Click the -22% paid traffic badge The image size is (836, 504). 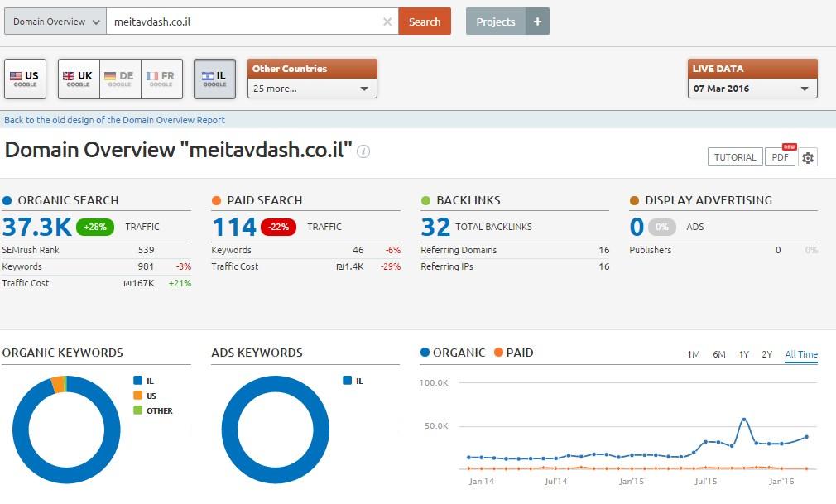pyautogui.click(x=278, y=227)
